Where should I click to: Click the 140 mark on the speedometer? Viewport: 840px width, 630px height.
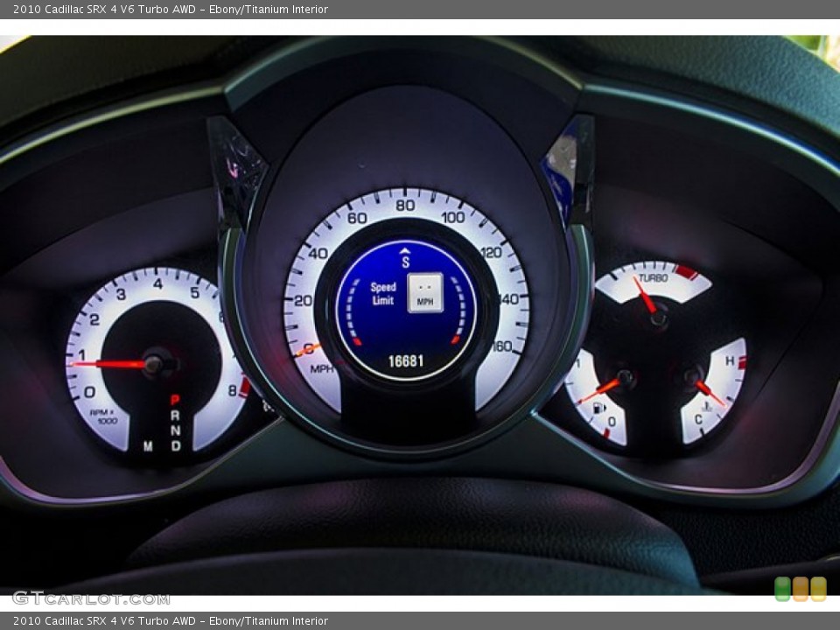[509, 299]
